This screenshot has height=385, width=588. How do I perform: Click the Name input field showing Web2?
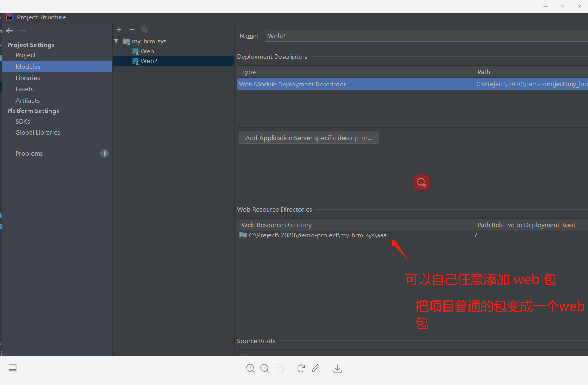356,36
